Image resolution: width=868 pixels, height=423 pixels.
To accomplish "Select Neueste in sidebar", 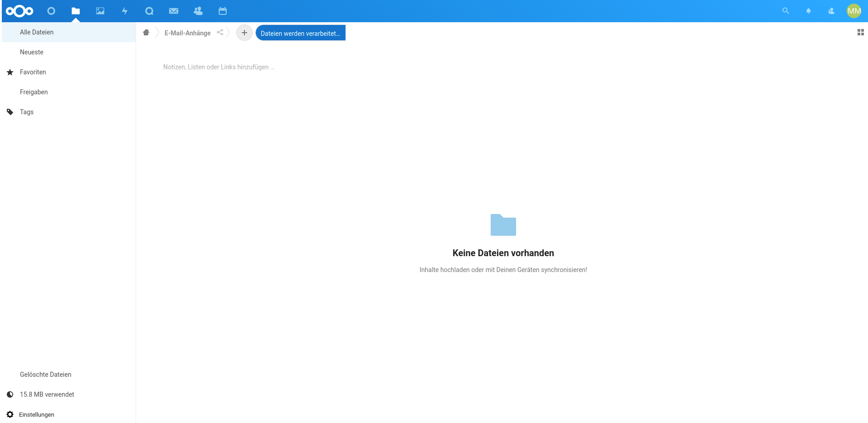I will tap(68, 52).
